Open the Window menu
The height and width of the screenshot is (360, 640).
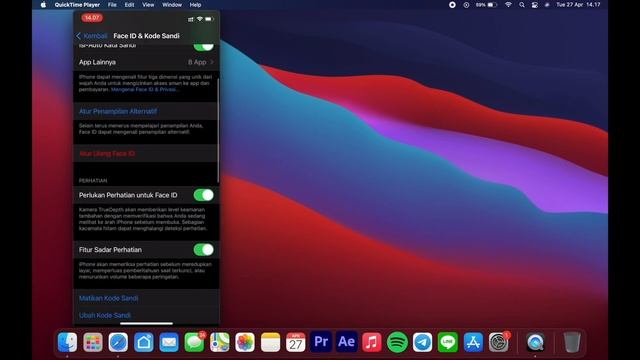point(172,5)
